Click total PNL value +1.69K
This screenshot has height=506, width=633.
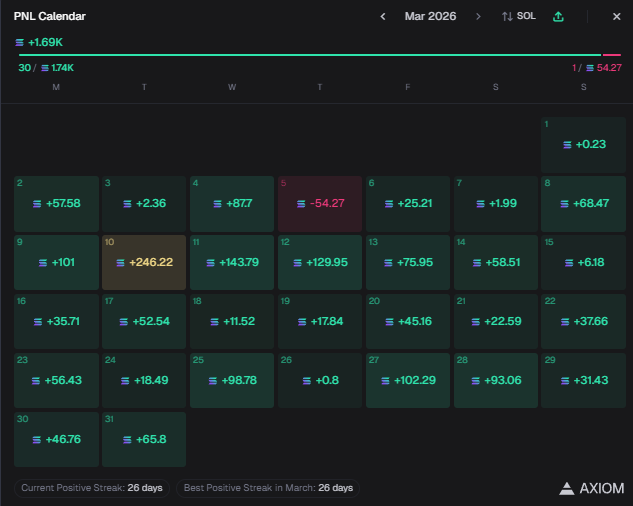tap(39, 42)
